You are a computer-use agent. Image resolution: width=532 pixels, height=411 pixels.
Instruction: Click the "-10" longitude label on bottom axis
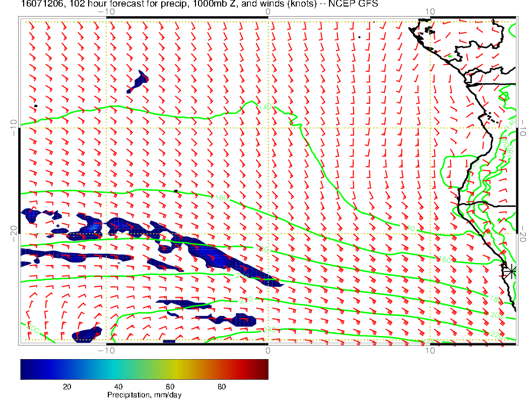tap(106, 351)
